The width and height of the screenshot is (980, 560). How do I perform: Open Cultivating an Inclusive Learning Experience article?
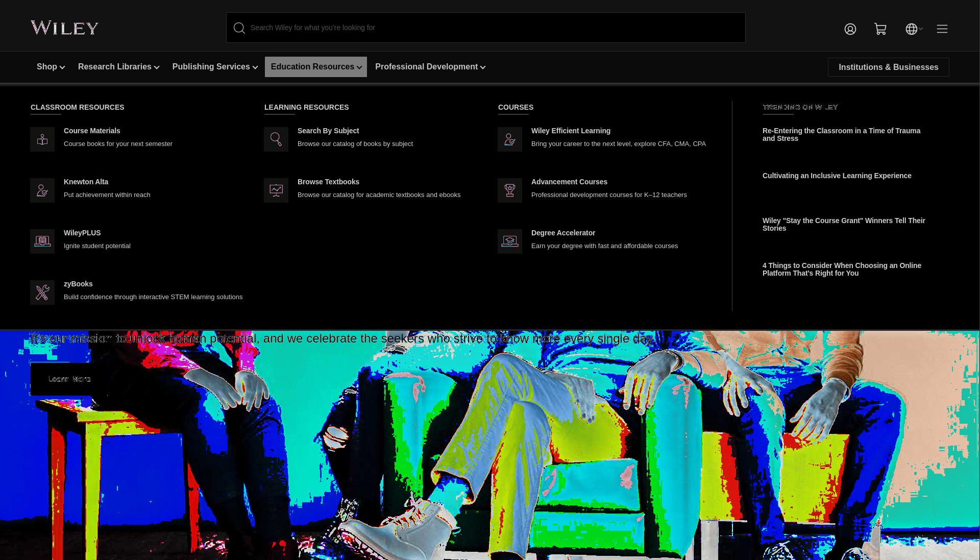(837, 176)
